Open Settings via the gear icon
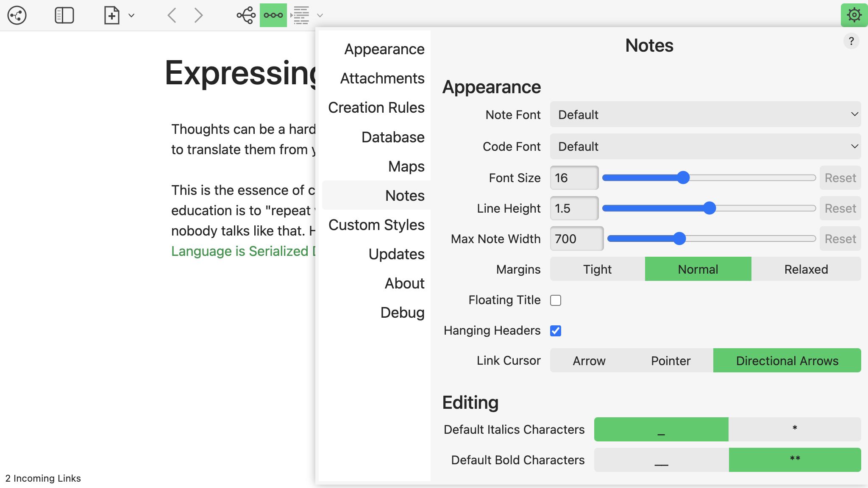 point(854,15)
